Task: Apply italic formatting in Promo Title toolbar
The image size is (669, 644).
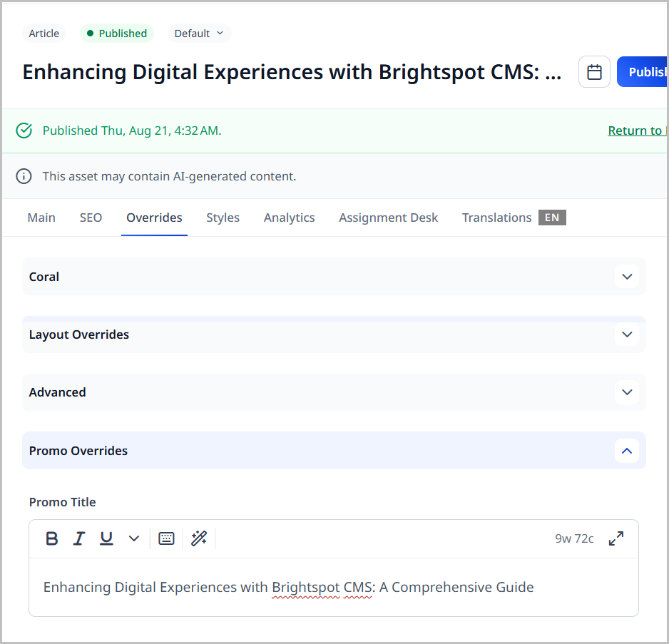Action: point(79,538)
